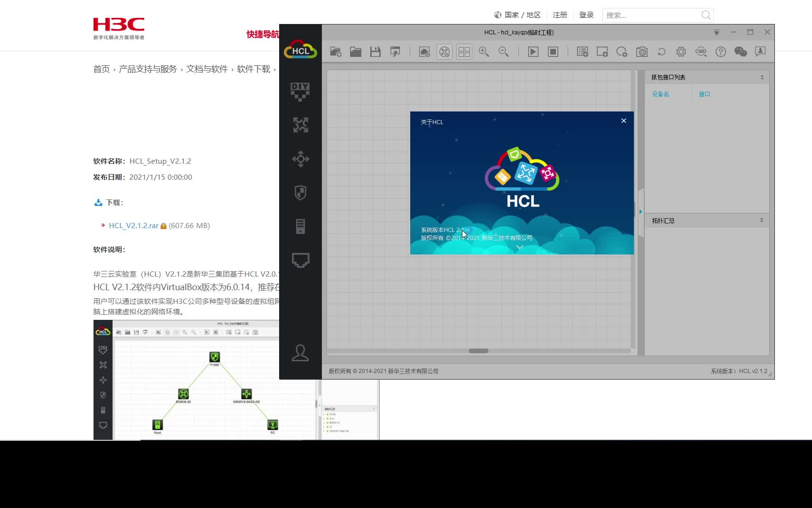Download HCL_V2.1.2.rar link on the webpage
The height and width of the screenshot is (508, 812).
tap(133, 226)
